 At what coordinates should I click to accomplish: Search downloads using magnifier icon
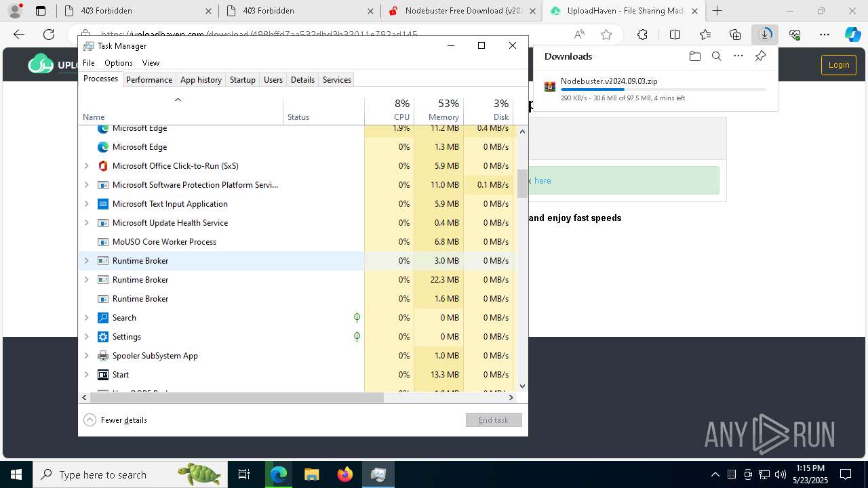click(x=716, y=56)
